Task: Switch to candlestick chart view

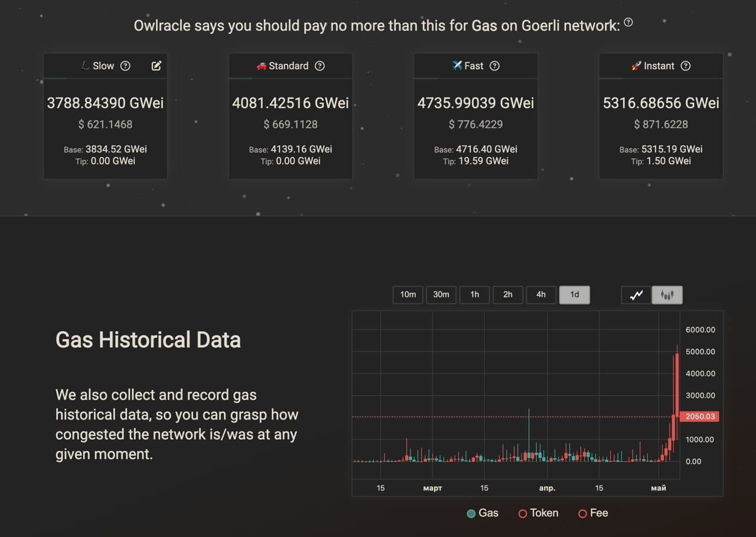Action: pos(667,295)
